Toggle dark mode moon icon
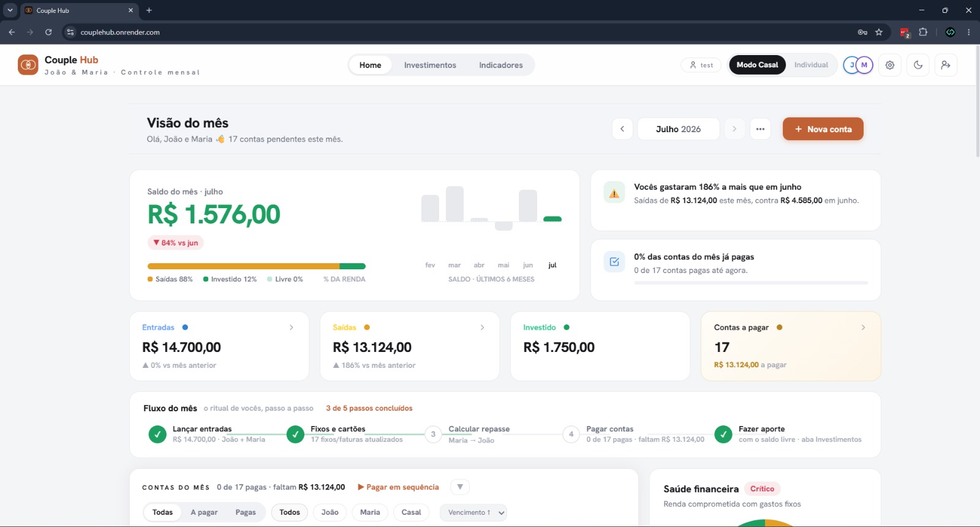This screenshot has height=527, width=980. pos(918,65)
